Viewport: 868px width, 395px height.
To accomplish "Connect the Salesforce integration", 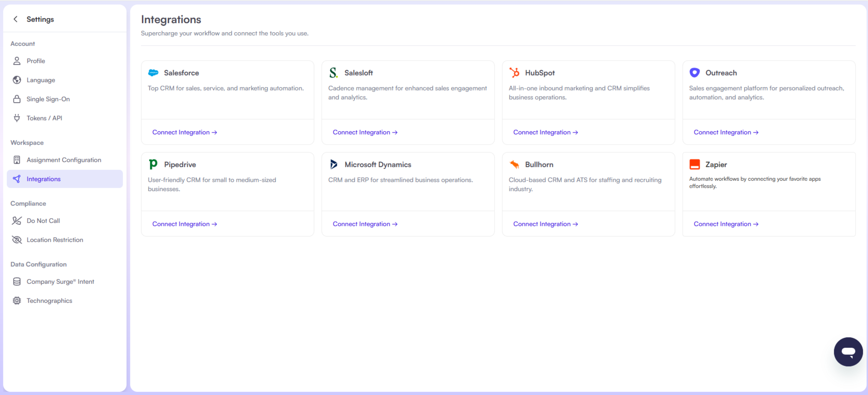I will pos(184,132).
